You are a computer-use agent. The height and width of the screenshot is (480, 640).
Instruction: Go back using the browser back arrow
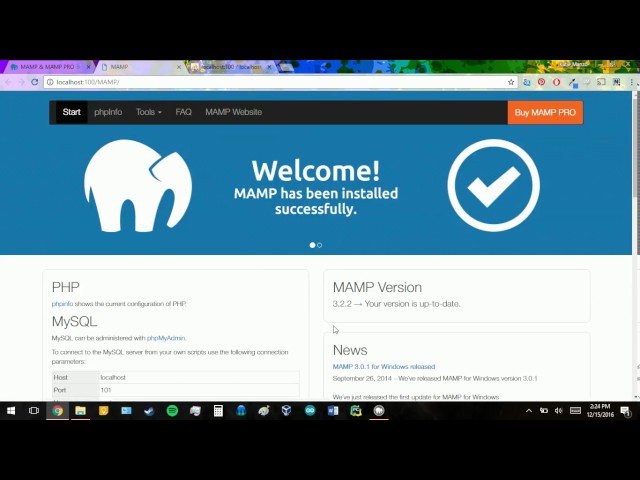point(8,82)
